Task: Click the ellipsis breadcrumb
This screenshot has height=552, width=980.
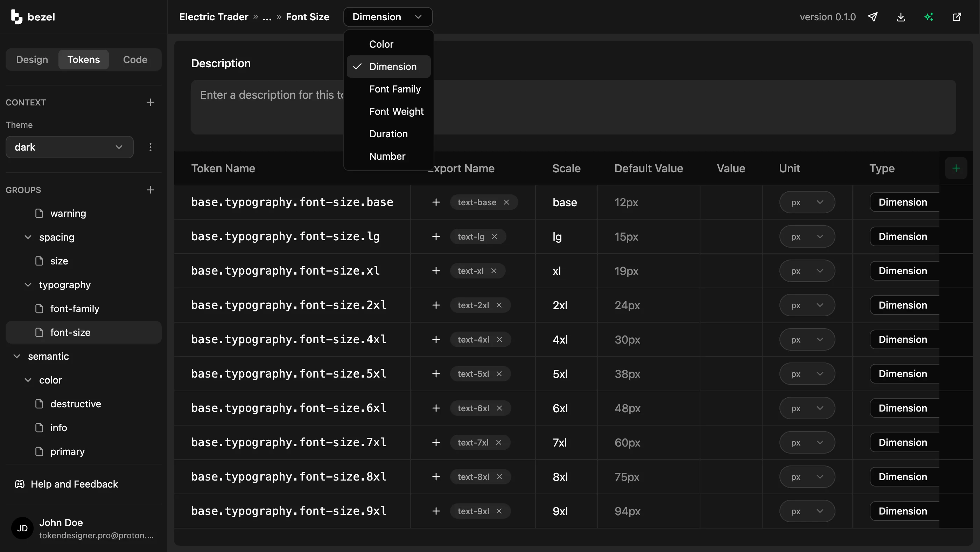Action: point(267,17)
